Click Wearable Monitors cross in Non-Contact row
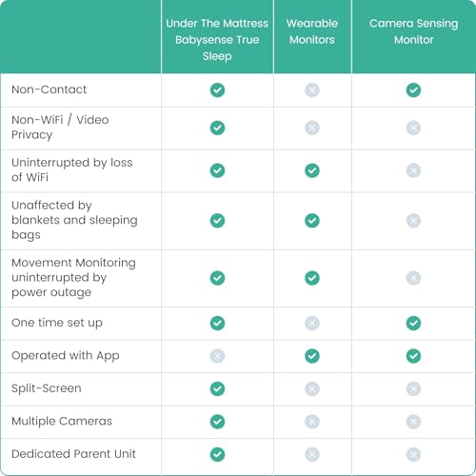The width and height of the screenshot is (476, 476). pyautogui.click(x=312, y=90)
